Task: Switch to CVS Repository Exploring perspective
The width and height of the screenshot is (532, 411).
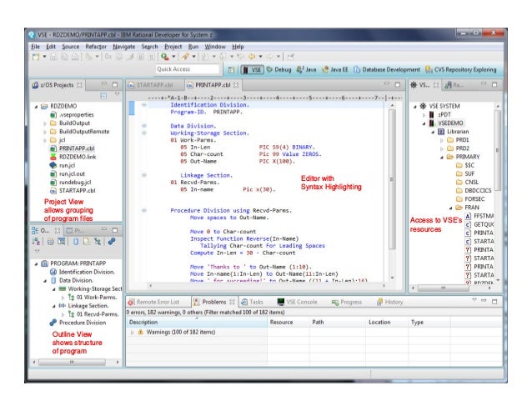Action: click(460, 69)
